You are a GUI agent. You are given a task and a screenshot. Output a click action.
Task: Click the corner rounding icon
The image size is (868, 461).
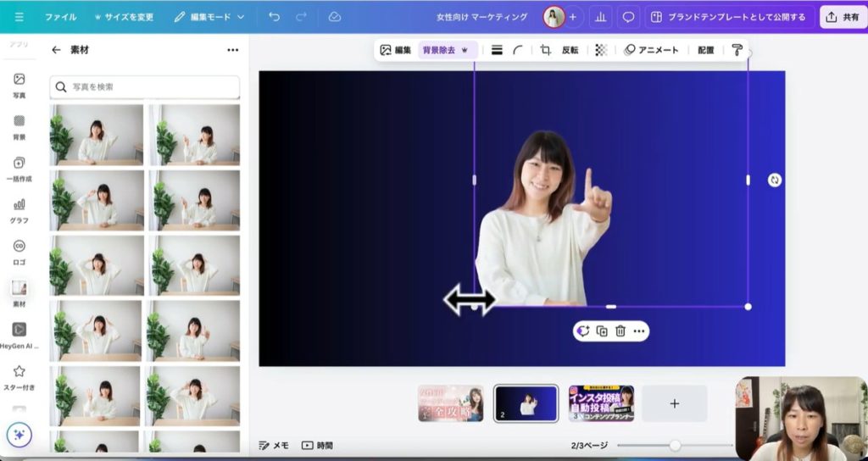pyautogui.click(x=518, y=50)
